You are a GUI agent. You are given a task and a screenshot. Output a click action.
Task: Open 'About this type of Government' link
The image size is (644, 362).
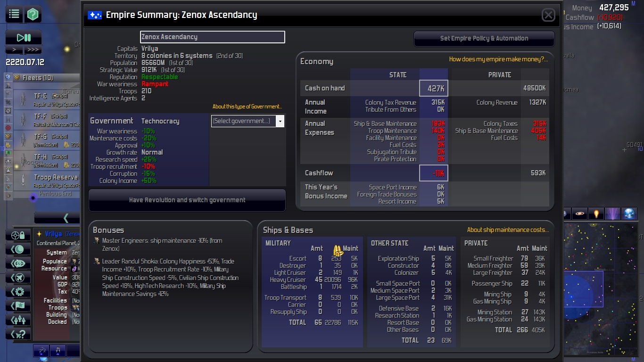coord(247,107)
